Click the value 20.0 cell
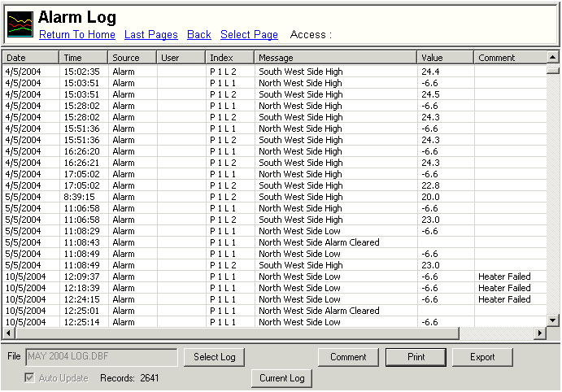The width and height of the screenshot is (562, 392). [430, 197]
